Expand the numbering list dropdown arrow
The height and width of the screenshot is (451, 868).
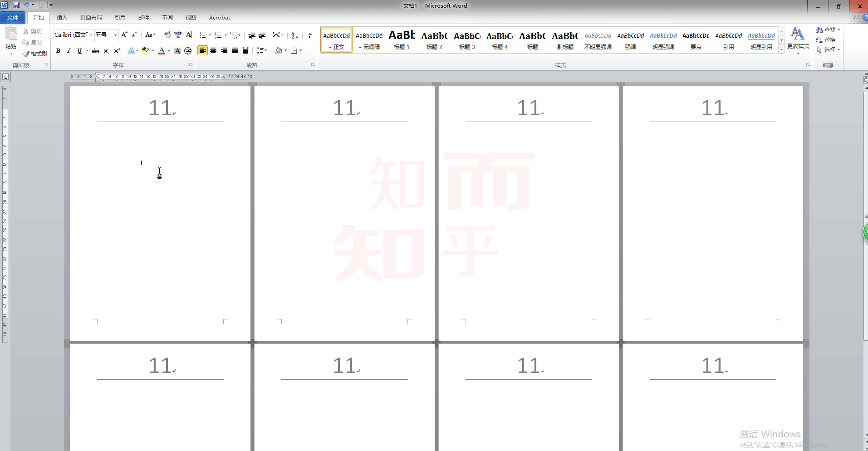pos(226,35)
